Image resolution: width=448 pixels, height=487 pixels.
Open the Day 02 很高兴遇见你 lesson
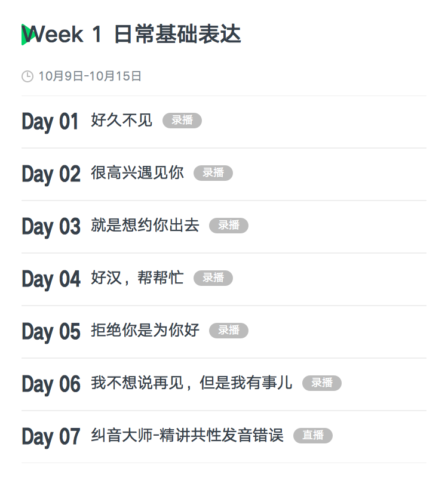(224, 174)
